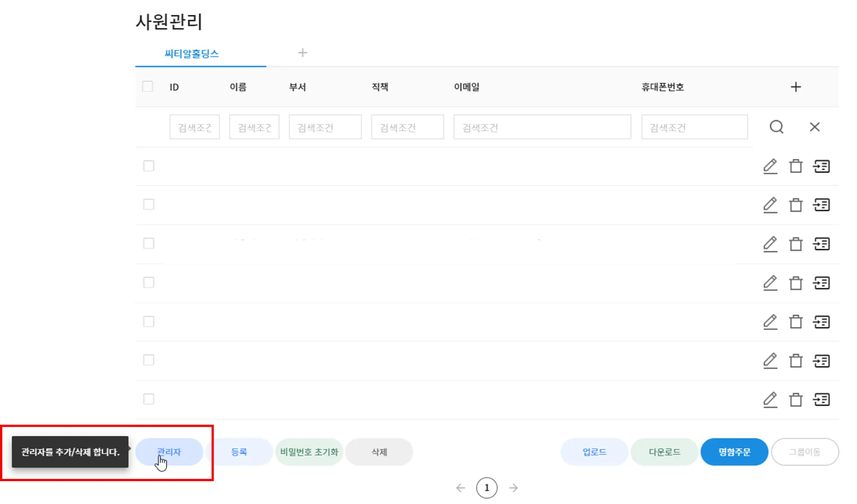This screenshot has height=504, width=857.
Task: Move the first employee row to another group
Action: click(822, 166)
